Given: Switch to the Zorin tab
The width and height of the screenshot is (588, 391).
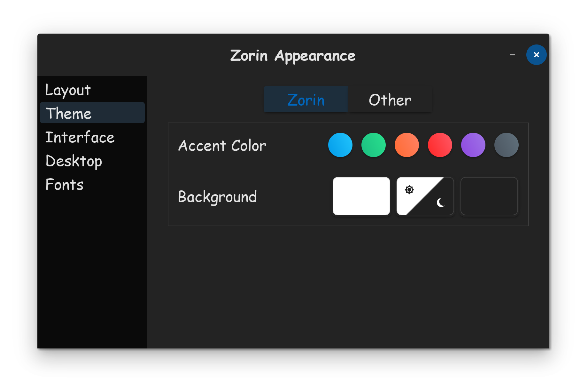Looking at the screenshot, I should coord(306,100).
